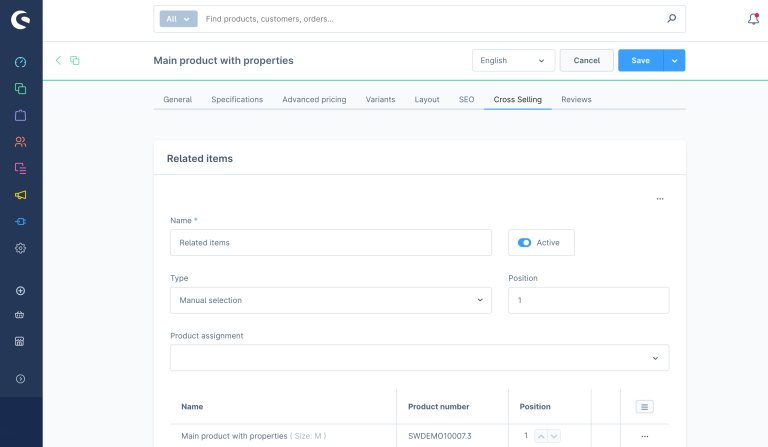The height and width of the screenshot is (447, 768).
Task: Toggle the Active switch
Action: 524,242
